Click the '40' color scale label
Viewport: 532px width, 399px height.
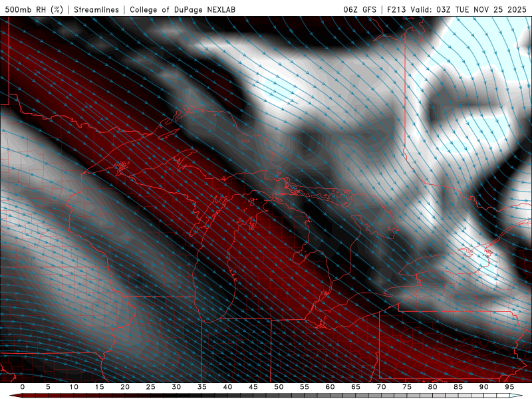227,387
